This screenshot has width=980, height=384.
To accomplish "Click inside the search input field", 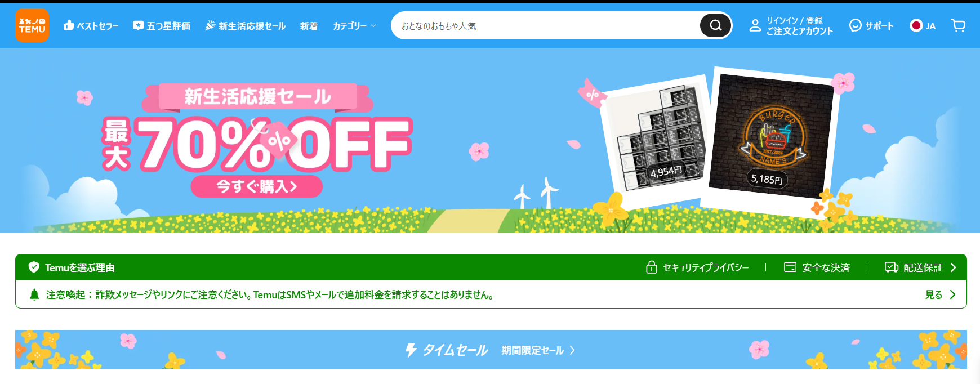I will (545, 26).
